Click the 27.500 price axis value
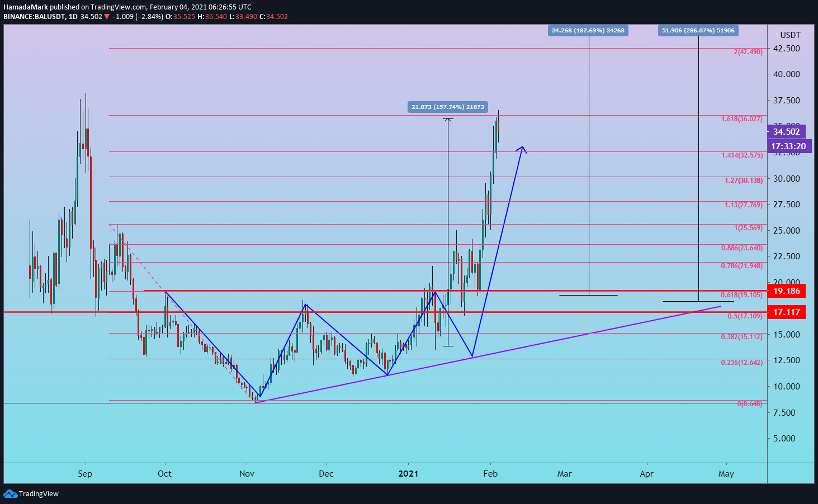 786,205
